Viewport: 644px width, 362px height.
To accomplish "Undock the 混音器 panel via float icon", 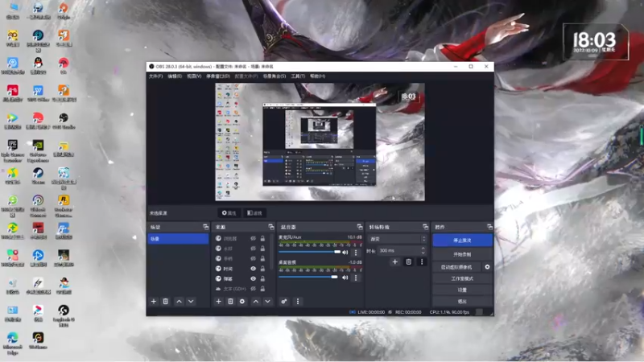I will coord(359,227).
